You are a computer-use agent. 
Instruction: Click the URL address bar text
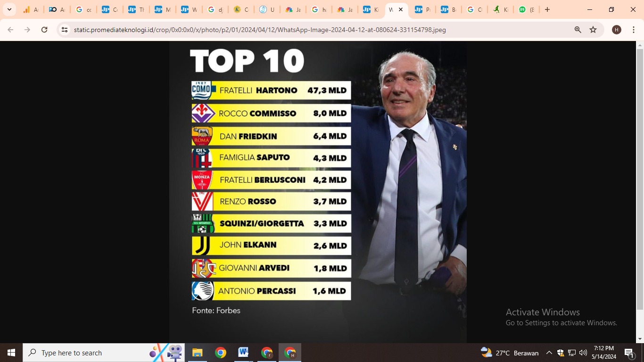pyautogui.click(x=259, y=30)
